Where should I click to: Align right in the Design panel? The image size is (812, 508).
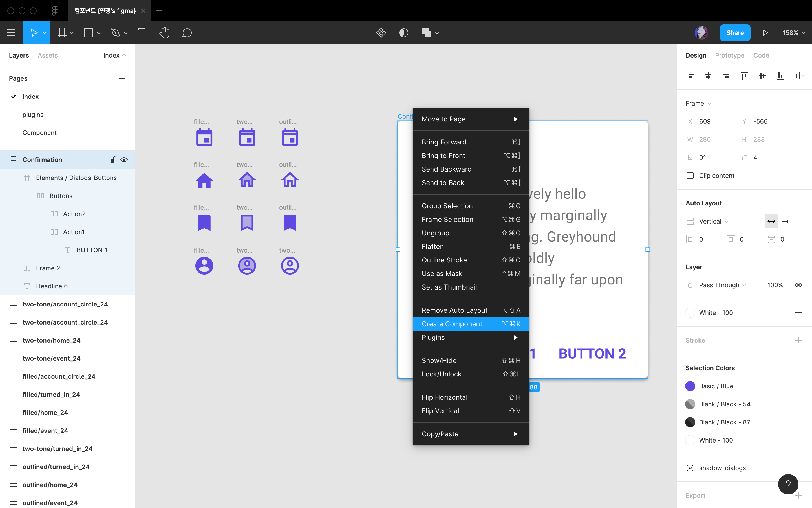pos(726,76)
